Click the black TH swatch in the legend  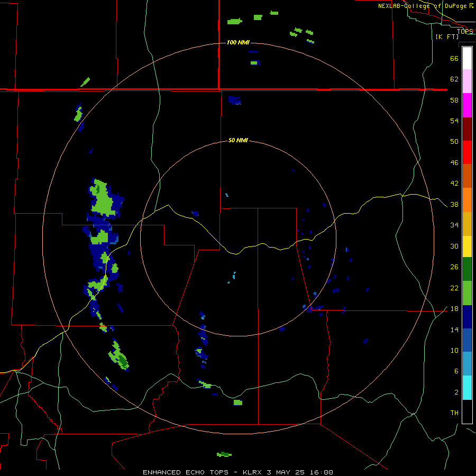[467, 411]
